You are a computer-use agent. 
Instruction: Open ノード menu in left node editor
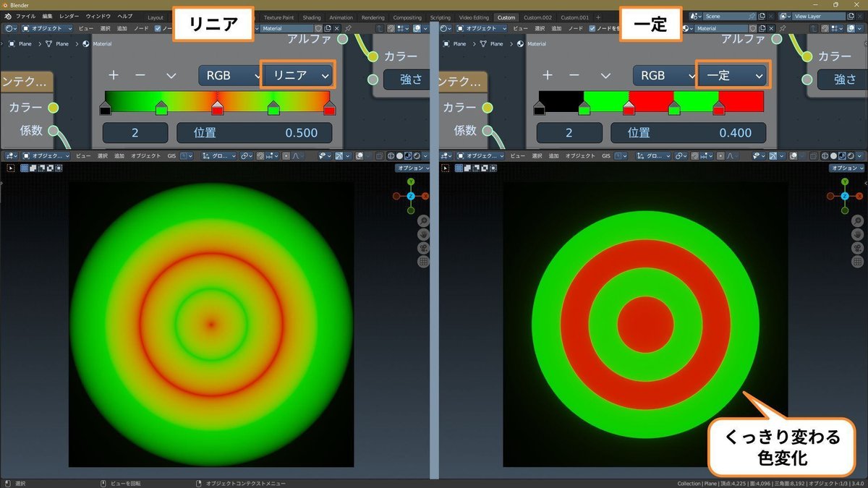(141, 28)
